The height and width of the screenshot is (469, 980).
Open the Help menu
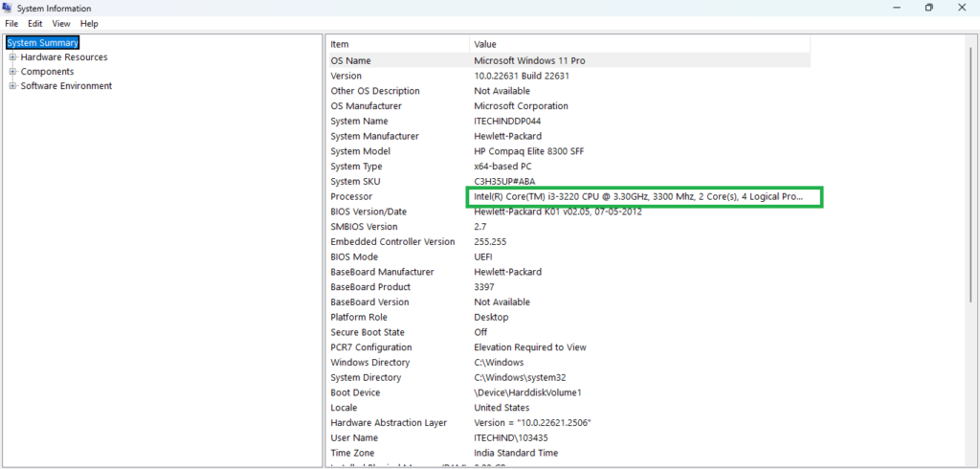(89, 24)
